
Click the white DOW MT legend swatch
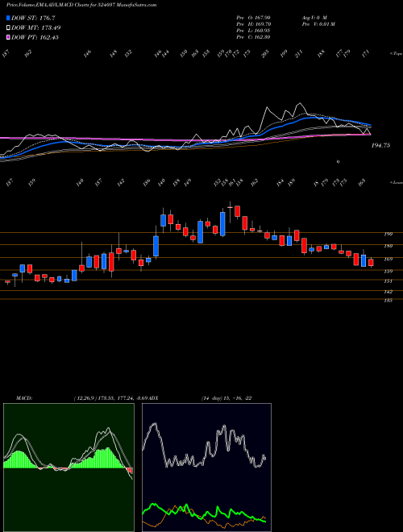pos(8,28)
